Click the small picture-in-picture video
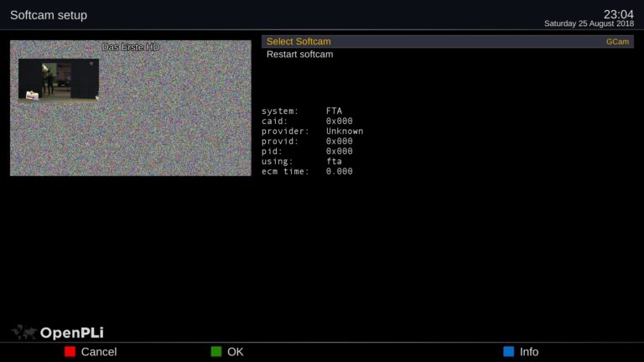 tap(59, 80)
